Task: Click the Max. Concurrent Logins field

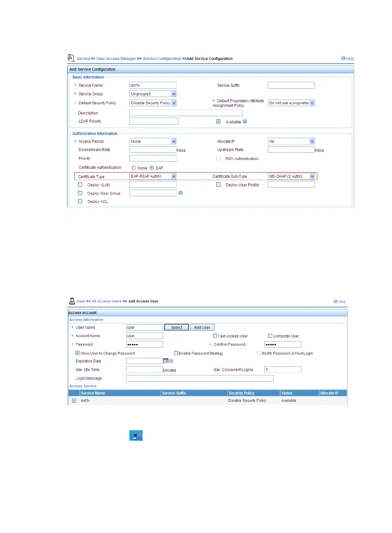Action: 283,370
